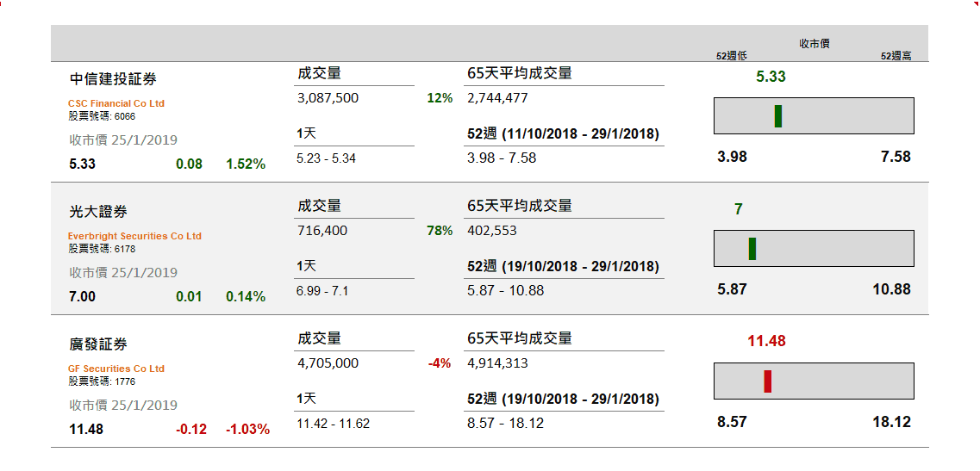Open the Everbright Securities Co Ltd link
This screenshot has width=980, height=471.
(x=134, y=236)
